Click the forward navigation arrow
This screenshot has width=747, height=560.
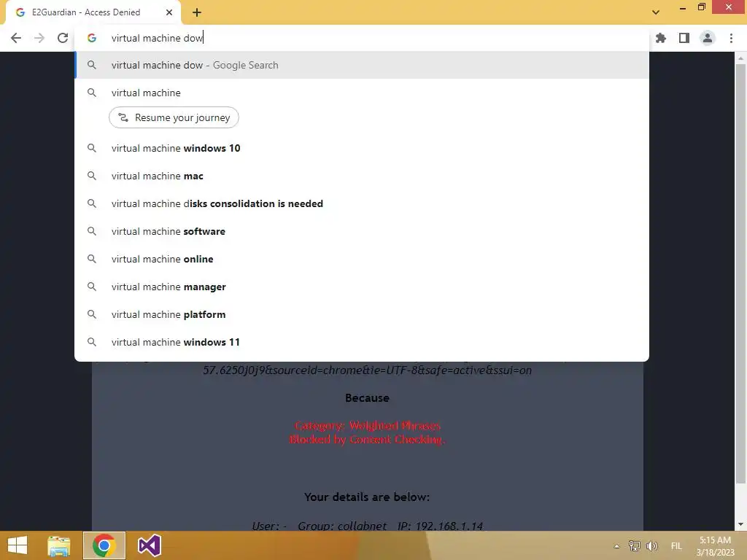pos(39,38)
